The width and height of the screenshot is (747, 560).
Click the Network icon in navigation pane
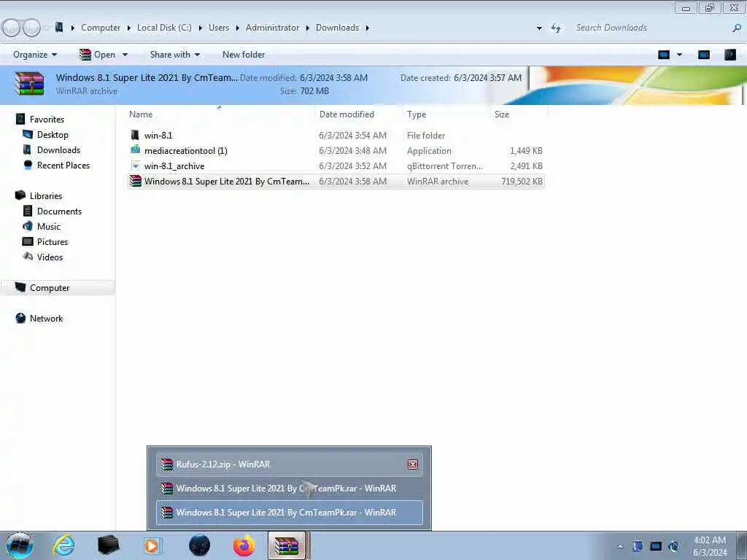tap(20, 318)
